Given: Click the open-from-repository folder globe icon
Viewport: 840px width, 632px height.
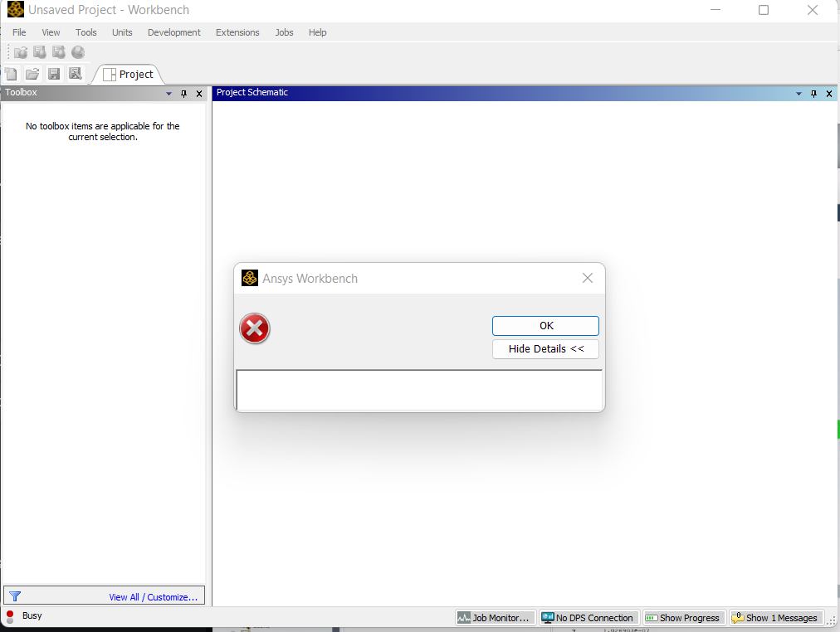Looking at the screenshot, I should [x=21, y=52].
